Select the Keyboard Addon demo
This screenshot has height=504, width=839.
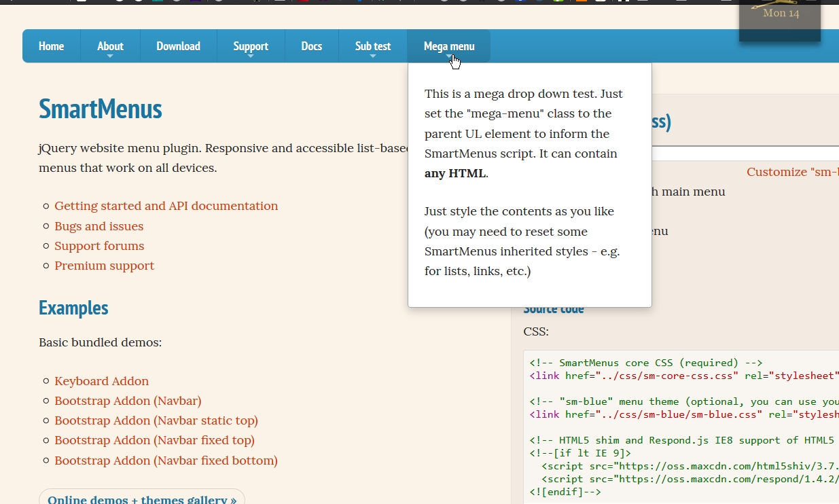[101, 381]
